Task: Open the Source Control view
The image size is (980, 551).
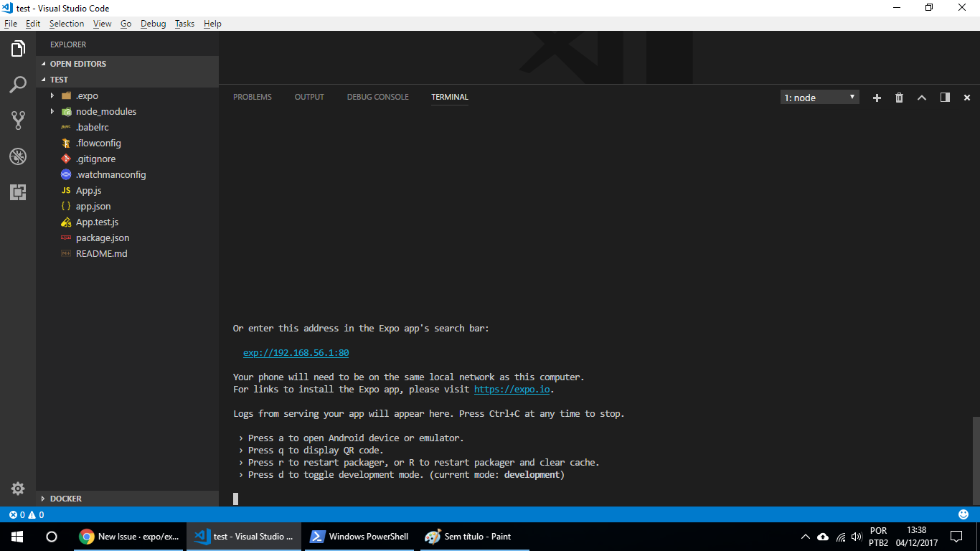Action: tap(17, 121)
